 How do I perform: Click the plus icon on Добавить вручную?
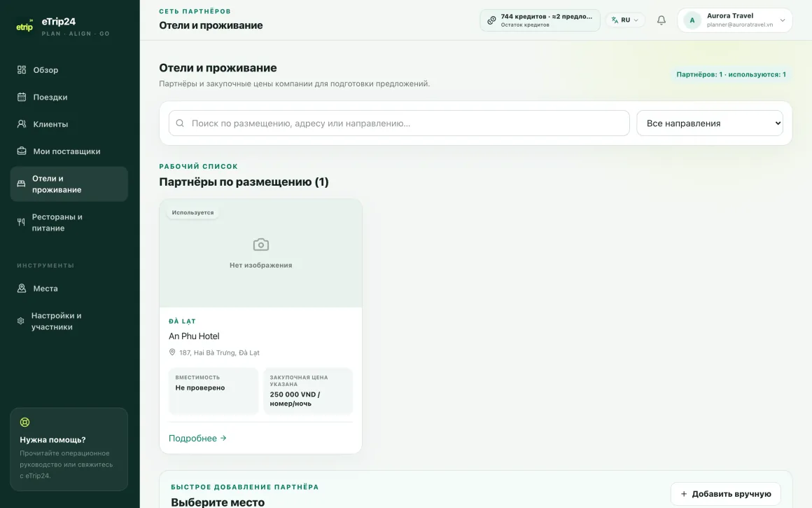pyautogui.click(x=684, y=494)
